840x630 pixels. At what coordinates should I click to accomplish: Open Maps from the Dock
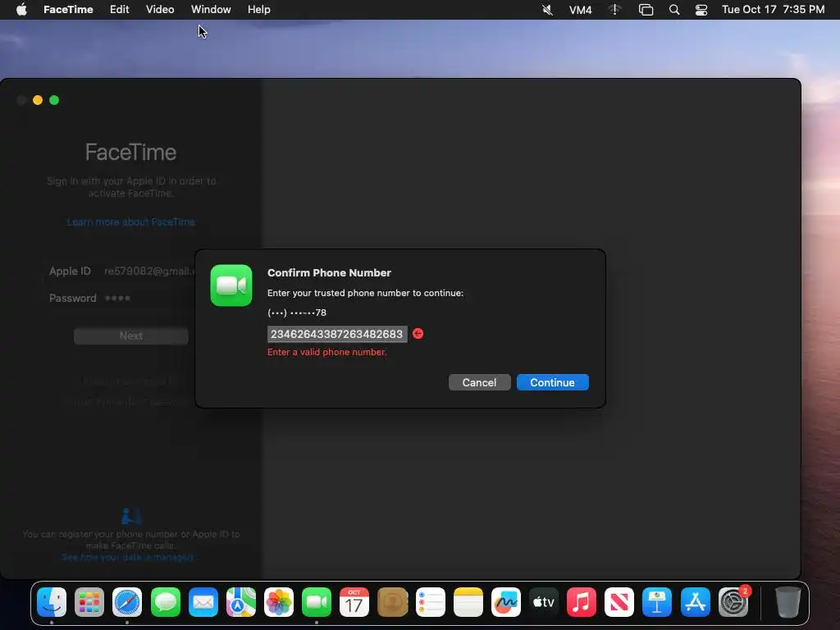[240, 602]
